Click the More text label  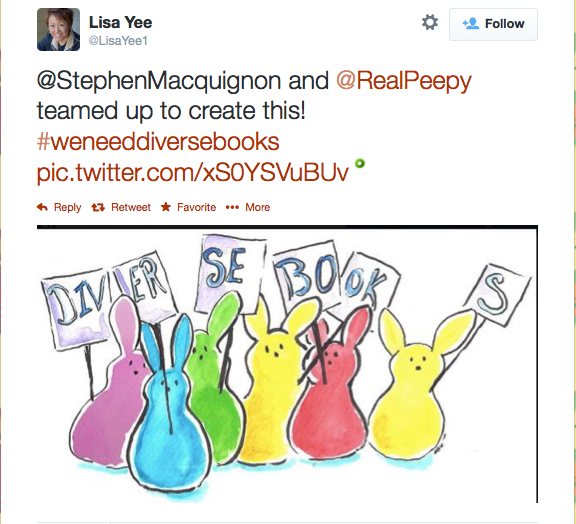click(258, 208)
